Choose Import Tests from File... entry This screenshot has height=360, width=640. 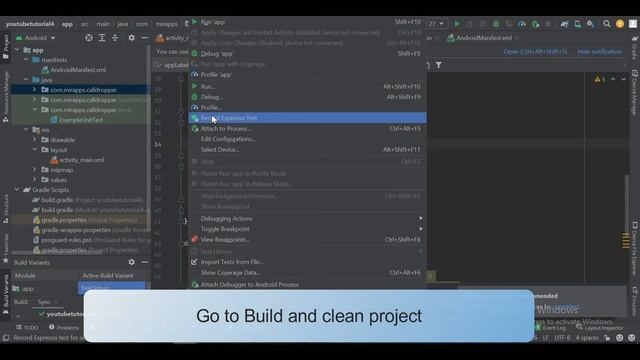pyautogui.click(x=307, y=262)
